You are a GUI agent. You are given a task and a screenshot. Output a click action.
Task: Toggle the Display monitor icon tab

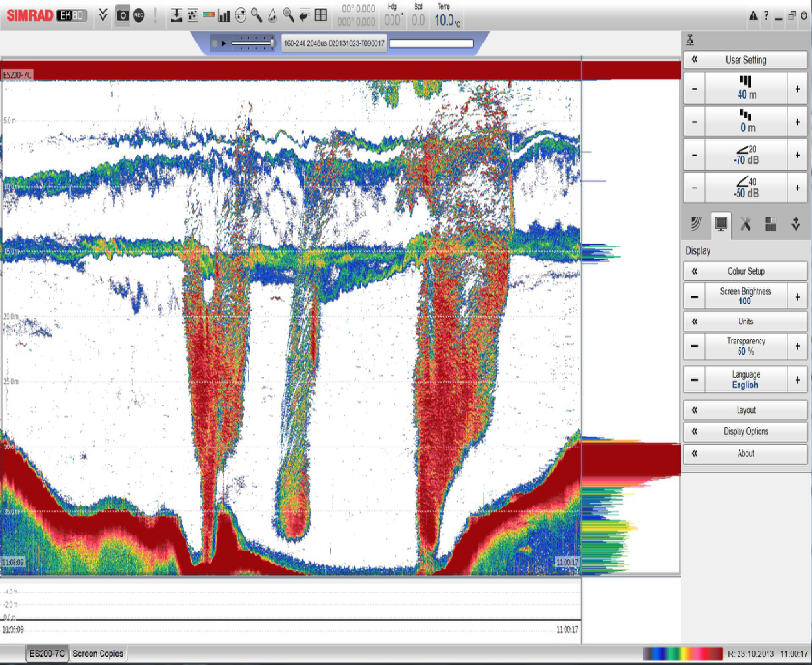coord(720,223)
